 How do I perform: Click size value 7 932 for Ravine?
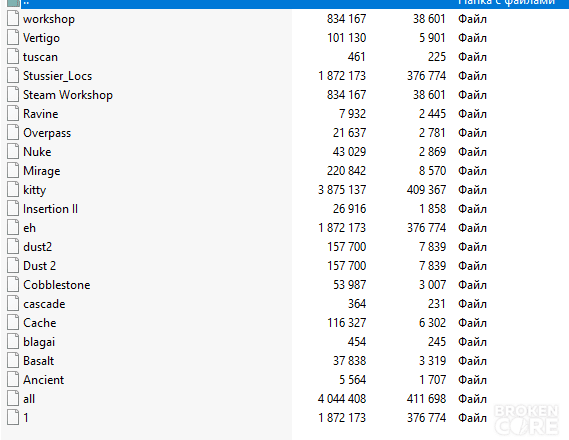tap(352, 114)
